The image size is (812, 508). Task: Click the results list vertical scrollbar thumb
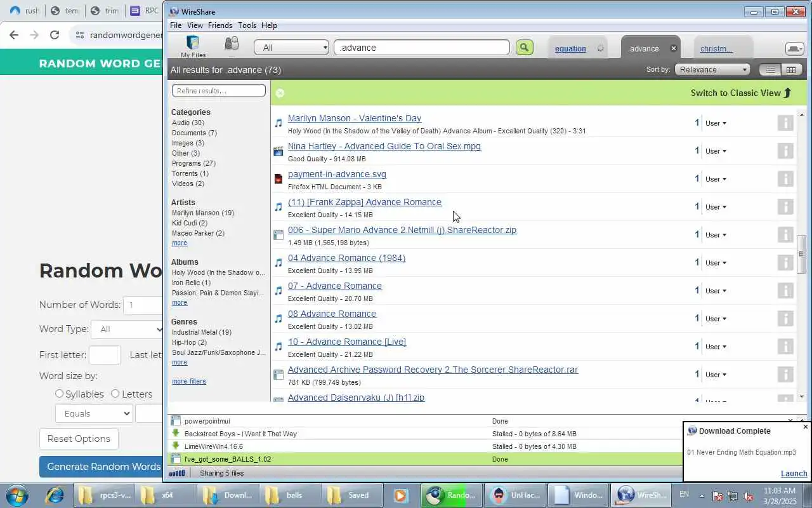801,254
